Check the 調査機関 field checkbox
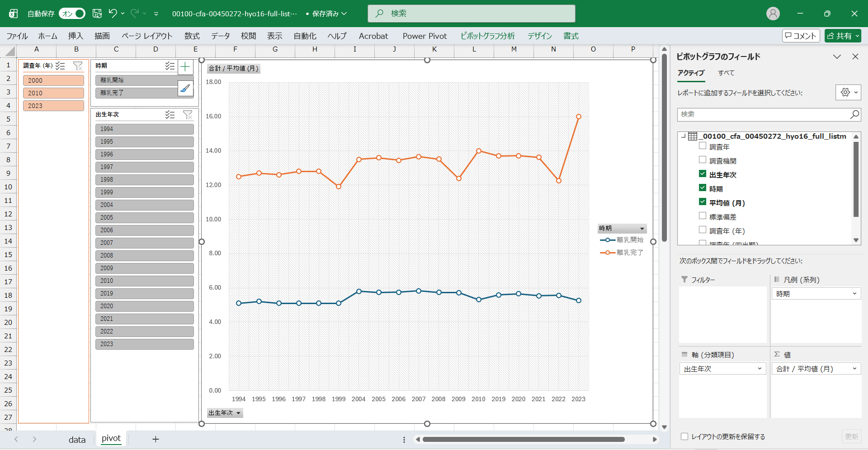This screenshot has width=868, height=450. pos(703,160)
